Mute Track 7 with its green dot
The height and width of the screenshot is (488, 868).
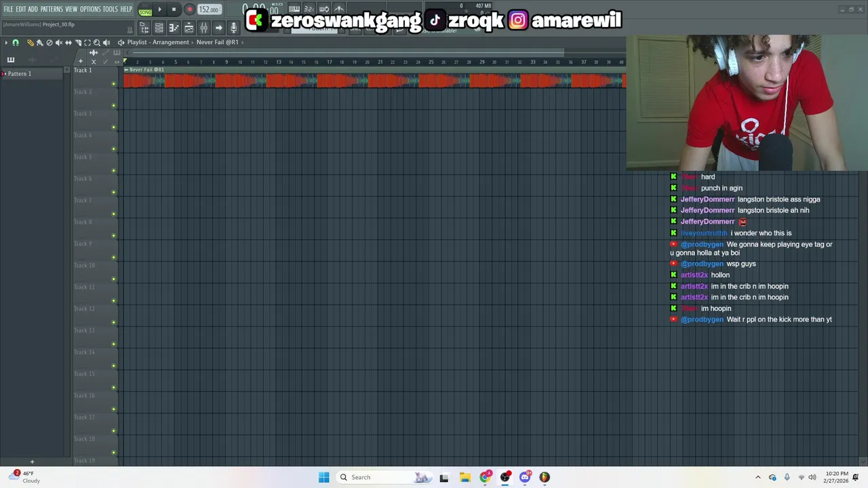pos(113,214)
